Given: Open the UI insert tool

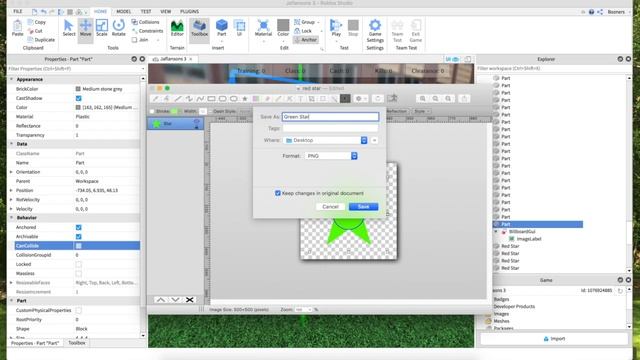Looking at the screenshot, I should click(239, 29).
